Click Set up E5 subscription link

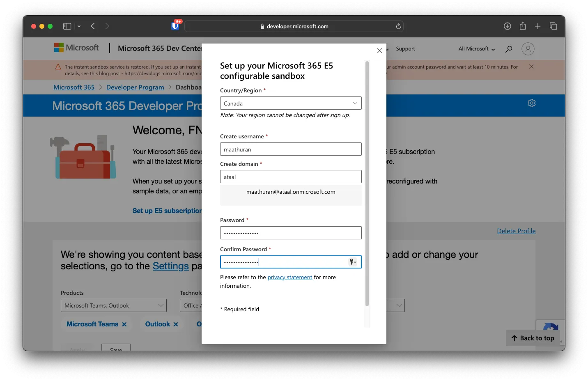click(167, 211)
